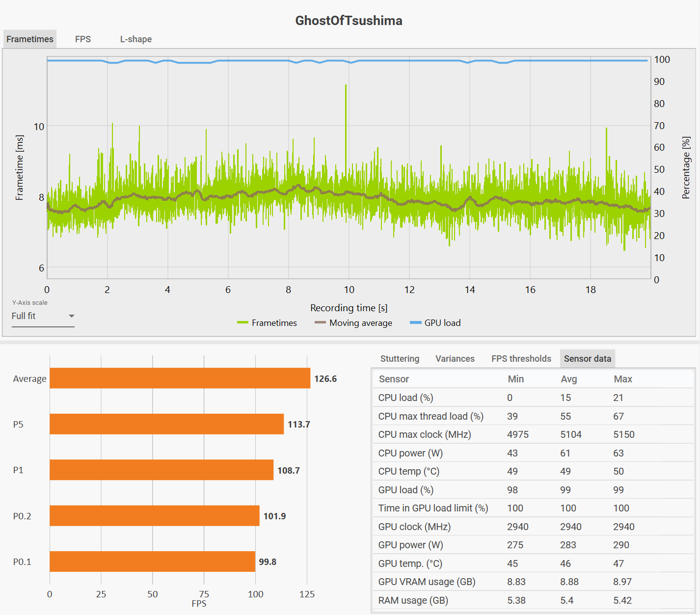Viewport: 700px width, 615px height.
Task: Select the GPU clock (MHz) row
Action: pos(534,527)
